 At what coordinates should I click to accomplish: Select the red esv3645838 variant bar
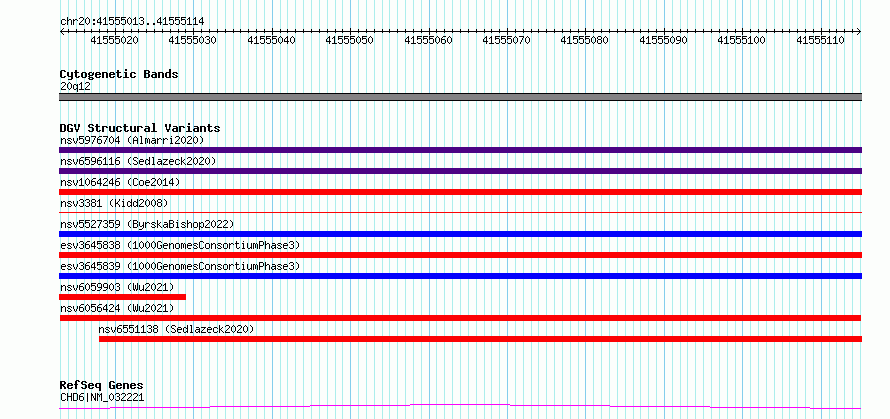click(x=460, y=255)
